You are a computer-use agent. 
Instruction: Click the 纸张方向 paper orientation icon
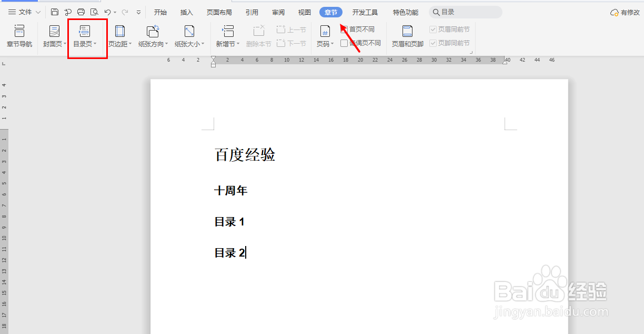tap(153, 31)
